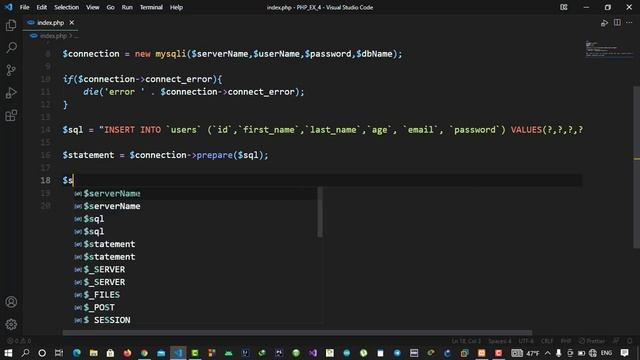Image resolution: width=640 pixels, height=360 pixels.
Task: Click the die('error ') statement line
Action: (193, 92)
